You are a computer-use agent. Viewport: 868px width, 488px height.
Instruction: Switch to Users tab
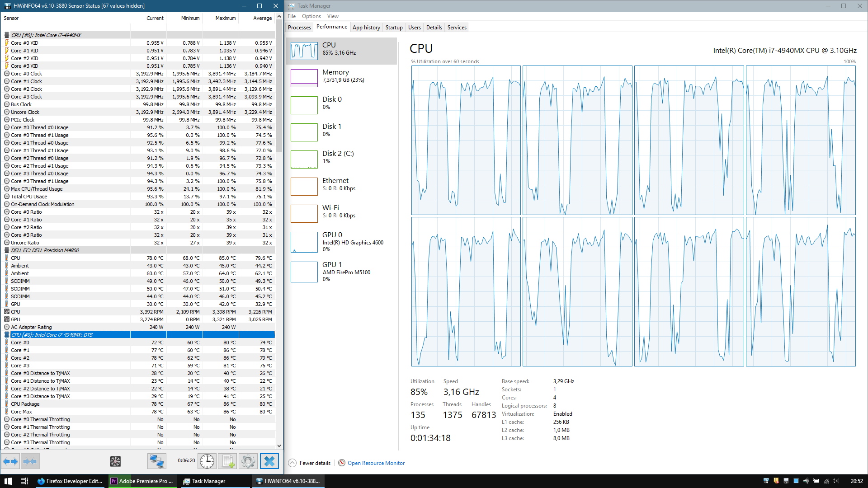(x=414, y=28)
